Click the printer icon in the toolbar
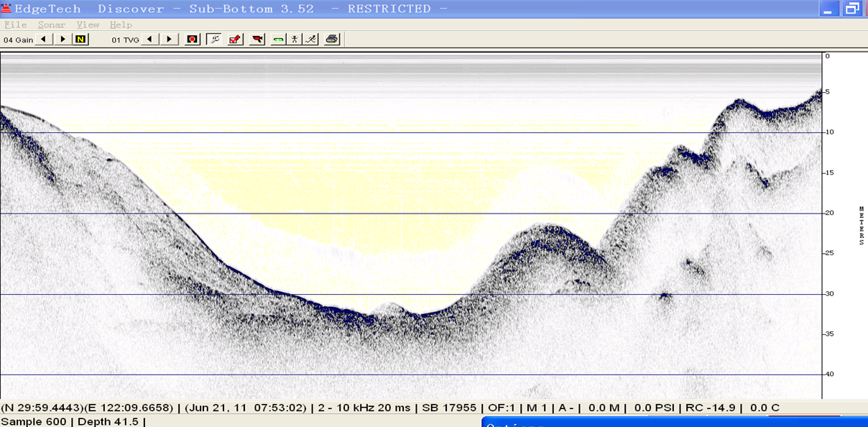The height and width of the screenshot is (427, 868). (x=331, y=39)
